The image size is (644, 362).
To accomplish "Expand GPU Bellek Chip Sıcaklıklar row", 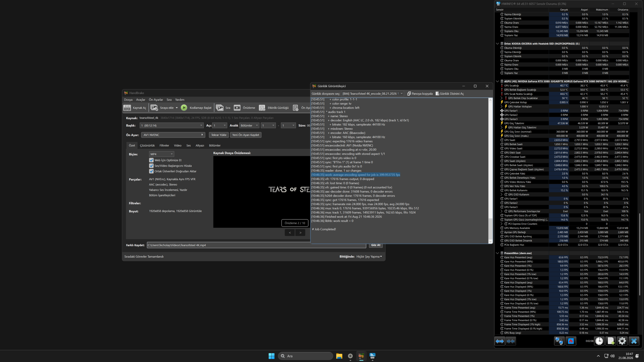I will click(501, 98).
